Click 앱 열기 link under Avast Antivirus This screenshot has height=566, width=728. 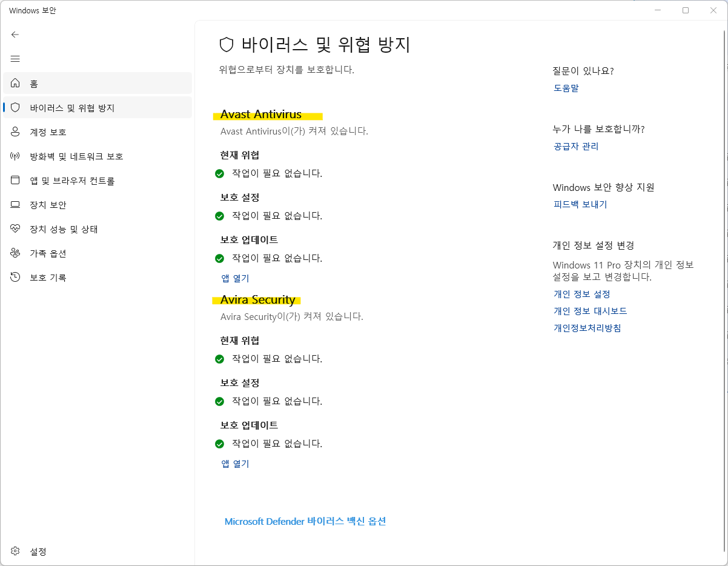pyautogui.click(x=235, y=278)
